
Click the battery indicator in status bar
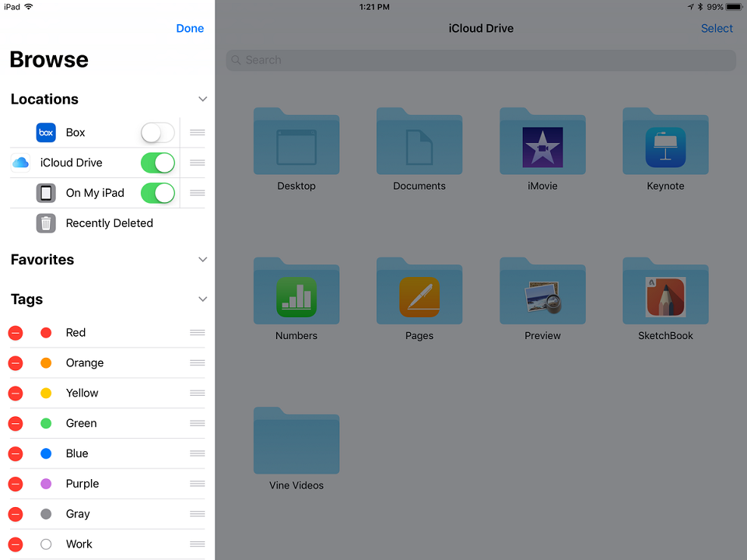(x=734, y=7)
